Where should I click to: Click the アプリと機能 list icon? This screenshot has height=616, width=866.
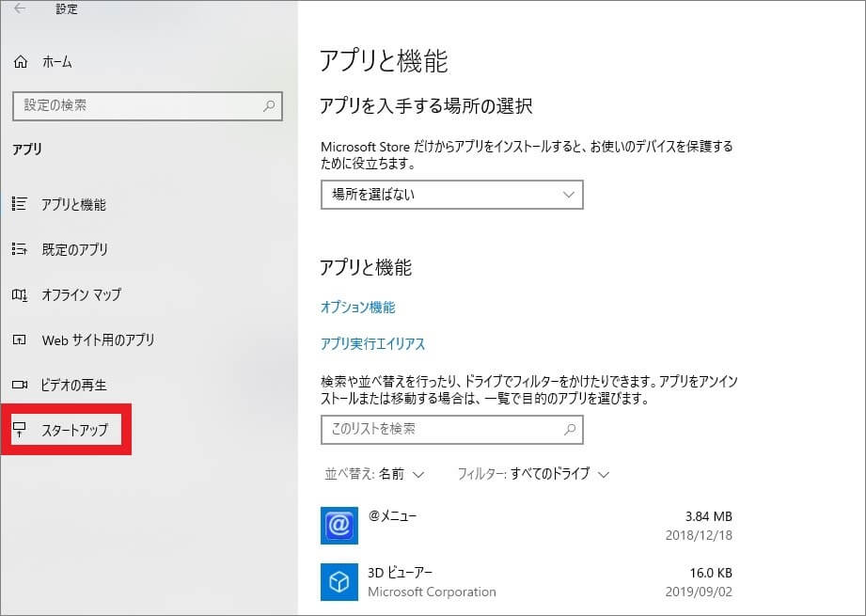point(20,204)
